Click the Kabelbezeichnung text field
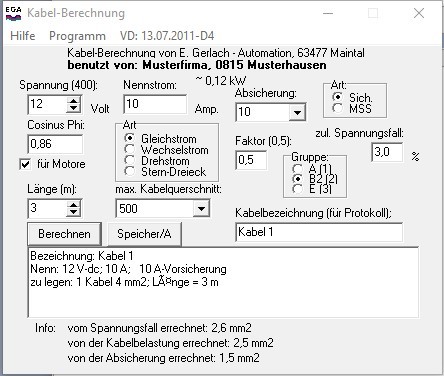444x376 pixels. tap(319, 232)
